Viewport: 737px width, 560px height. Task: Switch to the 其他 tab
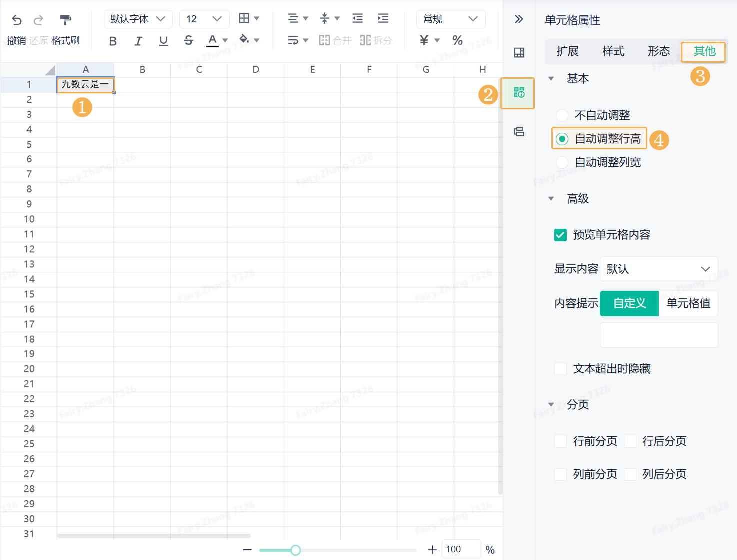[x=704, y=51]
